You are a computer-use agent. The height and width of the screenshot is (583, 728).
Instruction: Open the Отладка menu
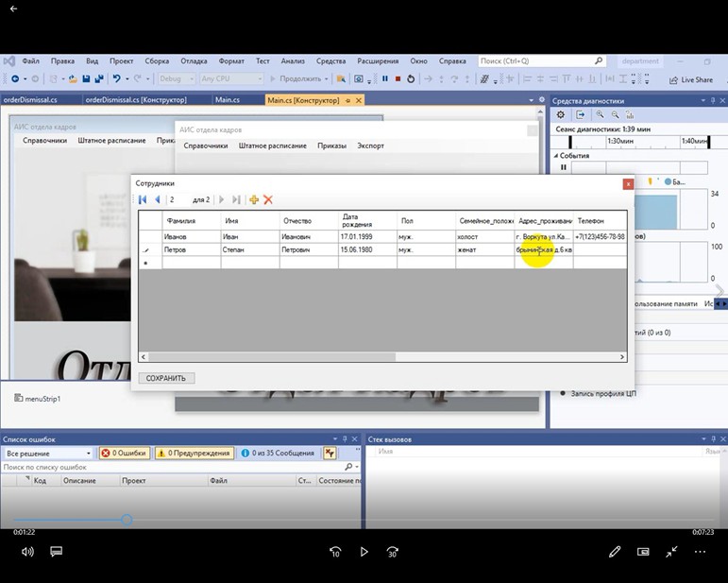point(194,60)
